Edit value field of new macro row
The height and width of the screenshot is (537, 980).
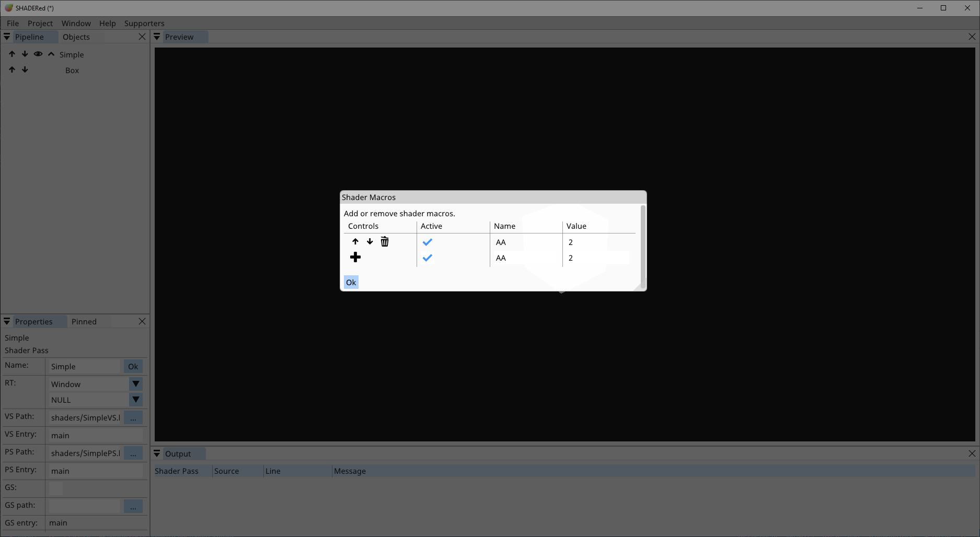(x=598, y=258)
